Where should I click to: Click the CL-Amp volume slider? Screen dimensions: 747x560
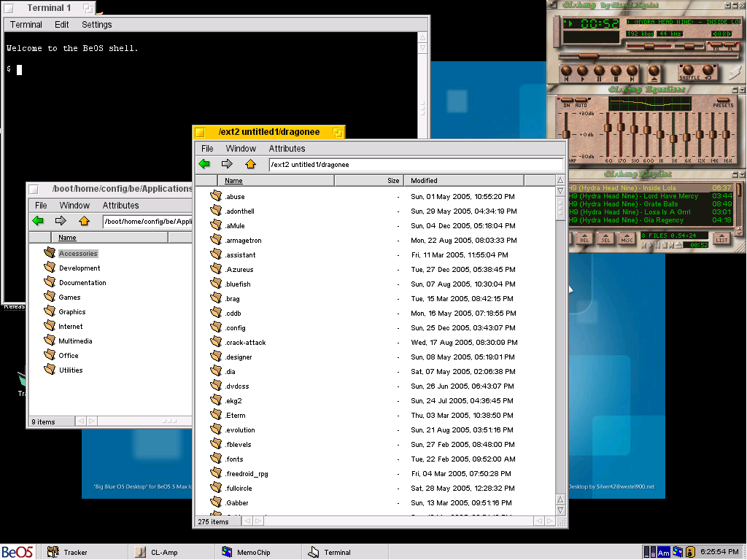tap(649, 46)
